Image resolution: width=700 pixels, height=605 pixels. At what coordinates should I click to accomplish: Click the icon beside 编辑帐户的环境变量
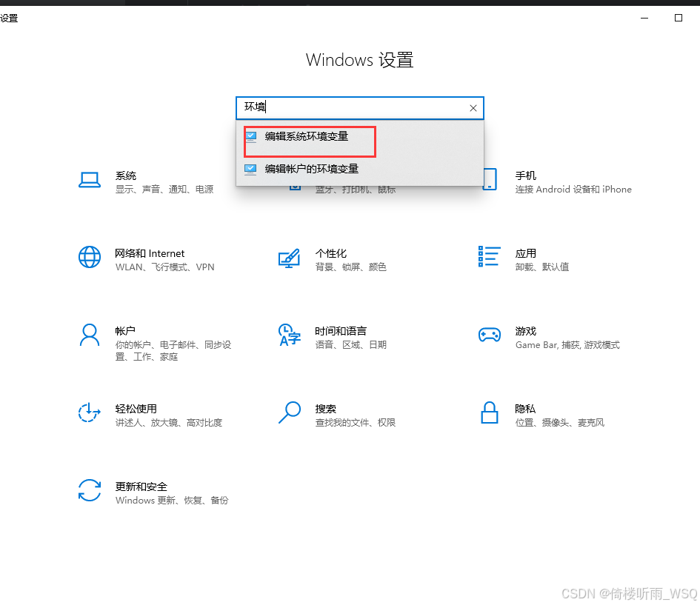[250, 169]
